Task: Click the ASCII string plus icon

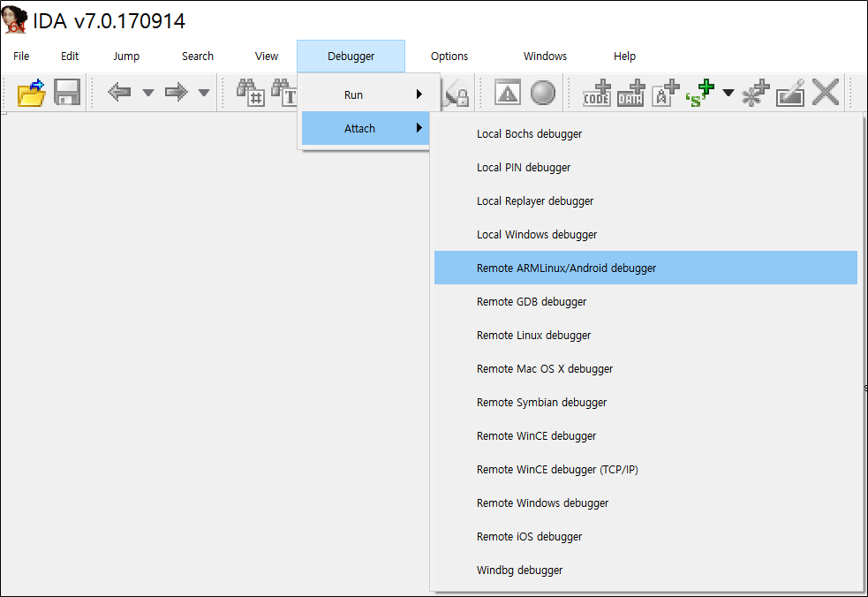Action: (x=666, y=93)
